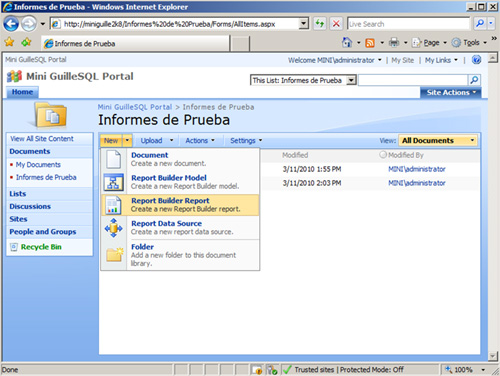Click the Mini GuilleSQL Portal logo icon
The height and width of the screenshot is (376, 500).
pyautogui.click(x=14, y=76)
